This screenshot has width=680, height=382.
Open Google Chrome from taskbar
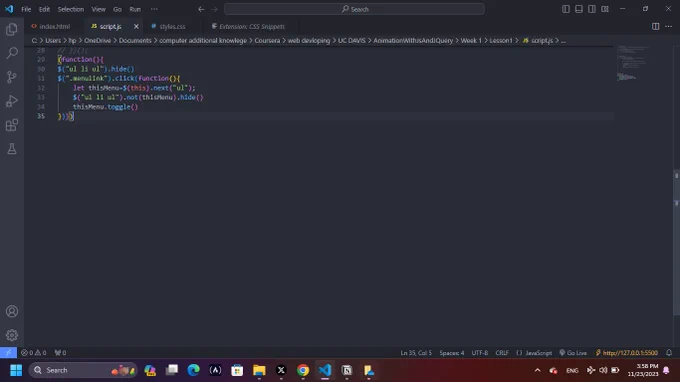coord(303,370)
